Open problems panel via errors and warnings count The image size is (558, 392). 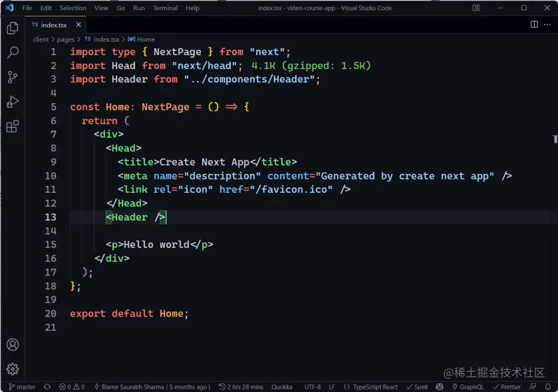click(72, 387)
